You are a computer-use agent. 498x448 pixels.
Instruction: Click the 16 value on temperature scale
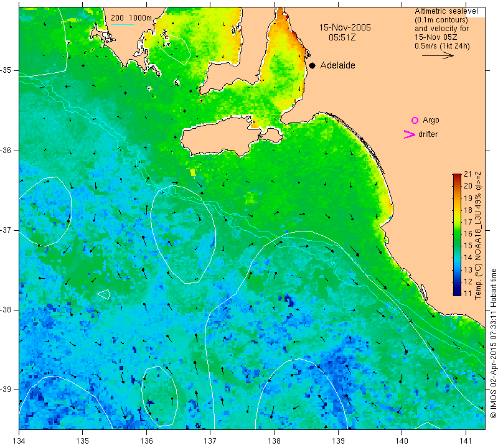coord(468,234)
